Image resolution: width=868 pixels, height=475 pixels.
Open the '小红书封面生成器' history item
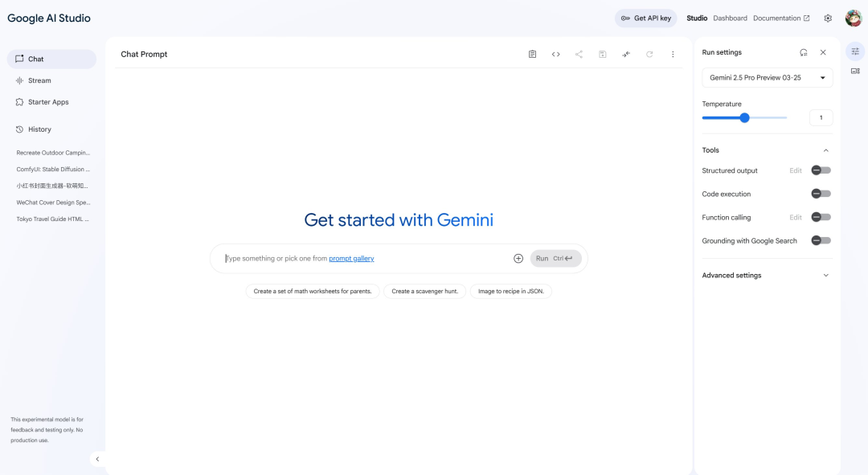(53, 186)
